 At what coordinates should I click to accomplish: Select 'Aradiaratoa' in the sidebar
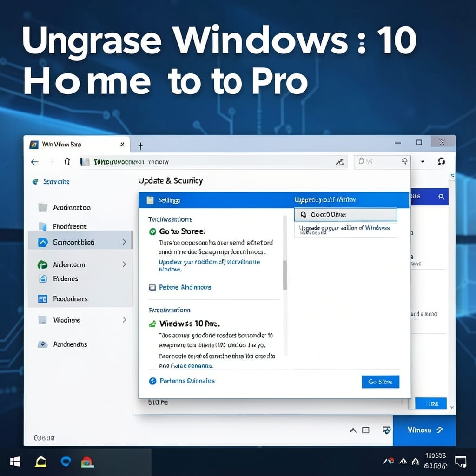[x=72, y=207]
